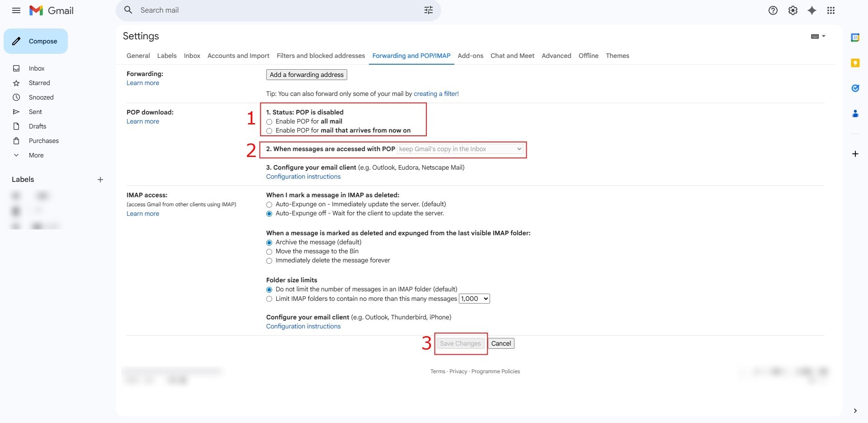Expand More in the left sidebar
This screenshot has width=868, height=423.
(x=36, y=155)
